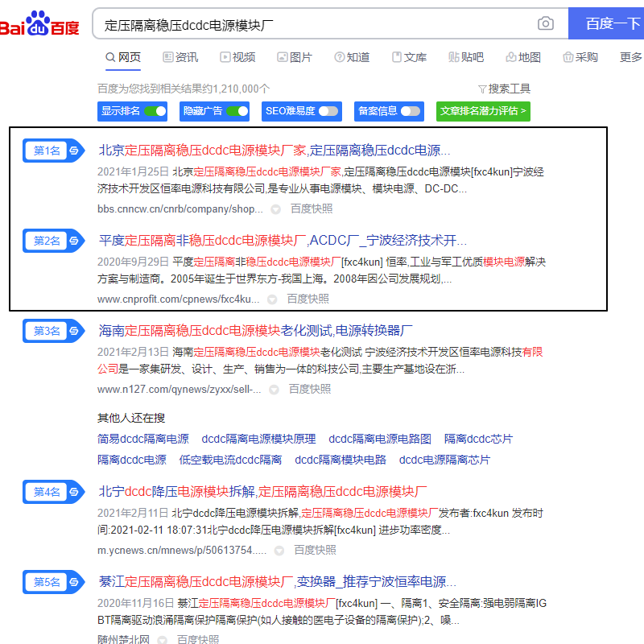Toggle the 隐藏广告 switch
644x644 pixels.
237,111
